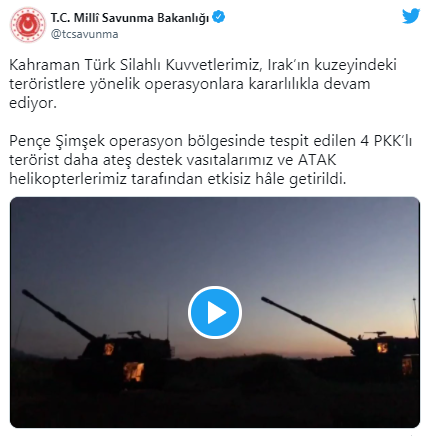Click the word helikopterlerimiz in the tweet text
Viewport: 430px width, 436px height.
[68, 179]
